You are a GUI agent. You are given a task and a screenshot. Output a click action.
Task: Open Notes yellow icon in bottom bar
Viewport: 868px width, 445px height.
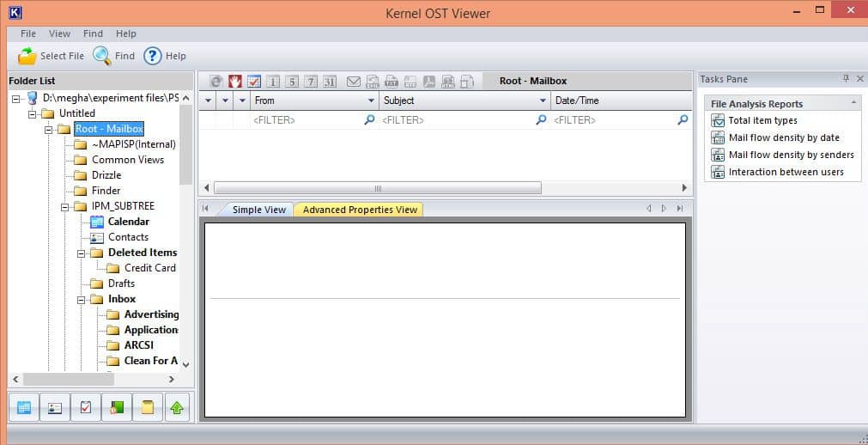pos(148,408)
